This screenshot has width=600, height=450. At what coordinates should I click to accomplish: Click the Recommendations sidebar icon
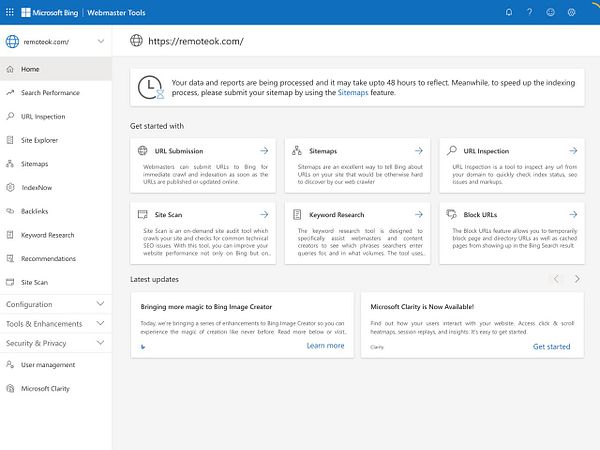10,258
